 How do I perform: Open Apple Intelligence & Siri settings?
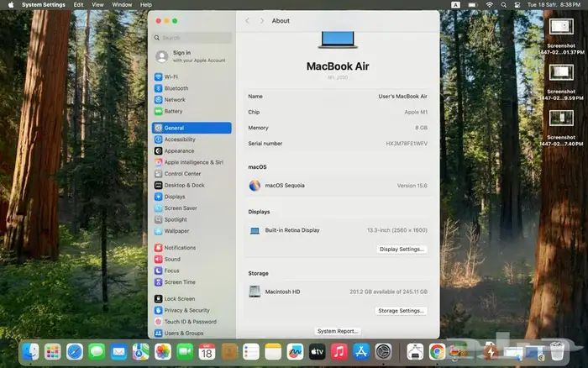tap(192, 162)
